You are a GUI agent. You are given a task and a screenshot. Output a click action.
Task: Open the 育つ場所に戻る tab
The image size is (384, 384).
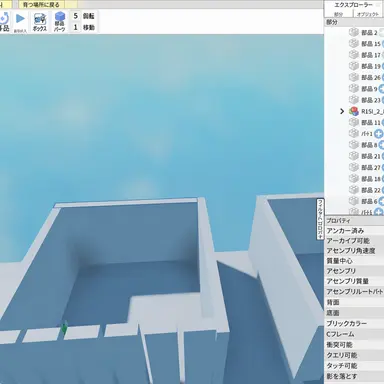point(41,5)
